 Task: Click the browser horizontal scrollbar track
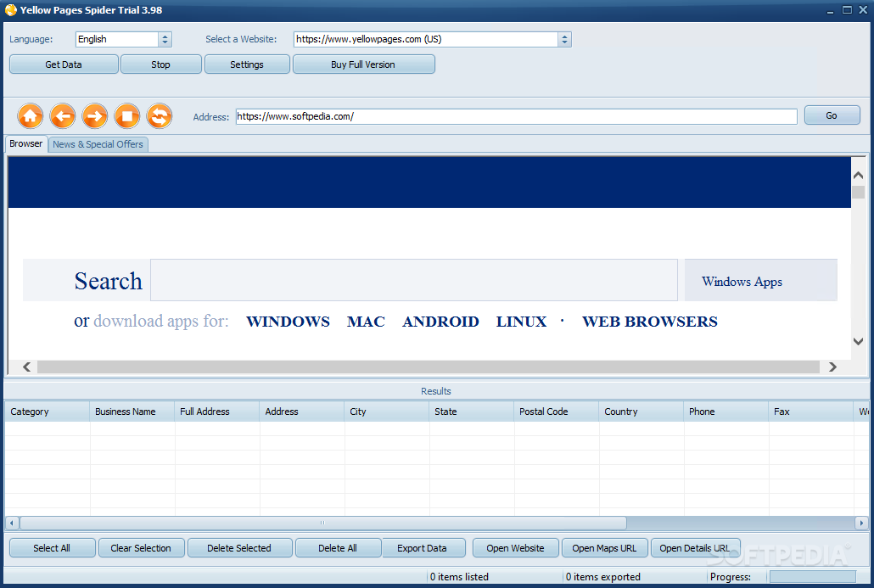tap(428, 367)
